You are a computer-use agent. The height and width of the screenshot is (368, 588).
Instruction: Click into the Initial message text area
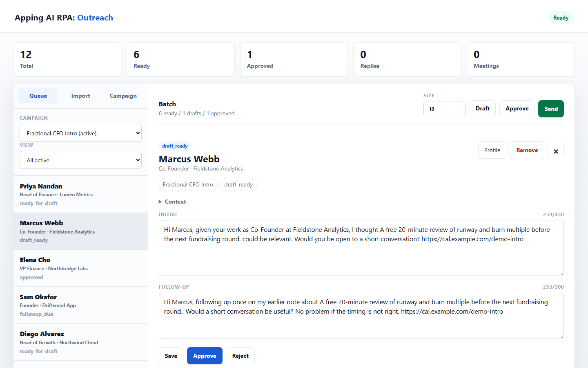361,248
